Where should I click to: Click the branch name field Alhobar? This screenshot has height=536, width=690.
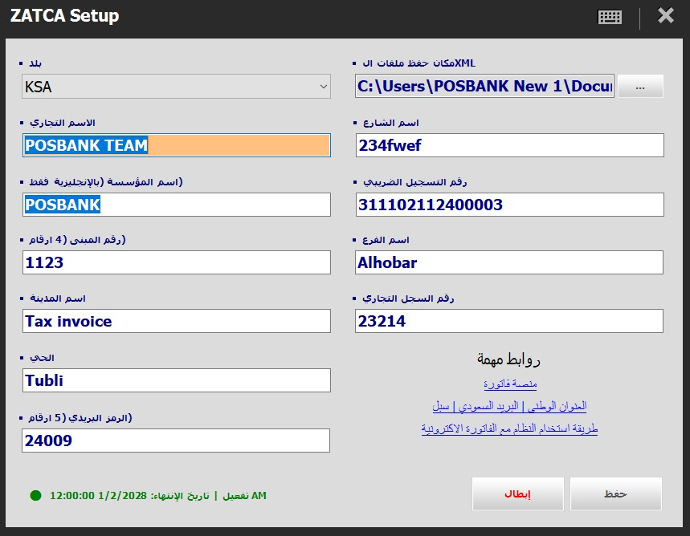[x=509, y=263]
